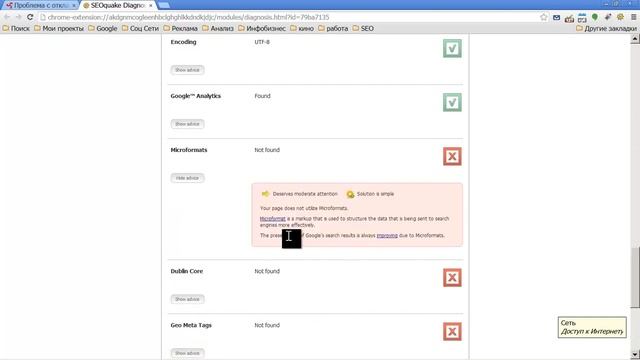Screen dimensions: 640x360
Task: Click the 'Microformats' row label
Action: pos(189,150)
